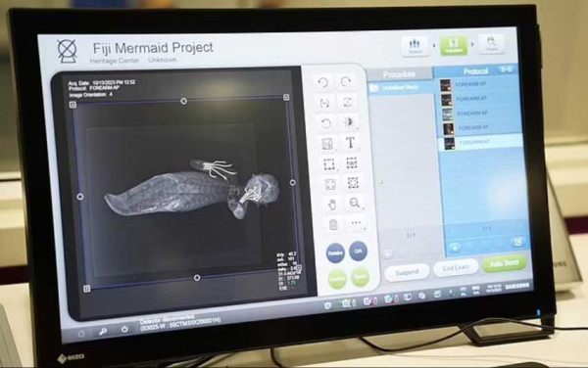Click the End Exam button
This screenshot has height=368, width=588.
coord(456,267)
